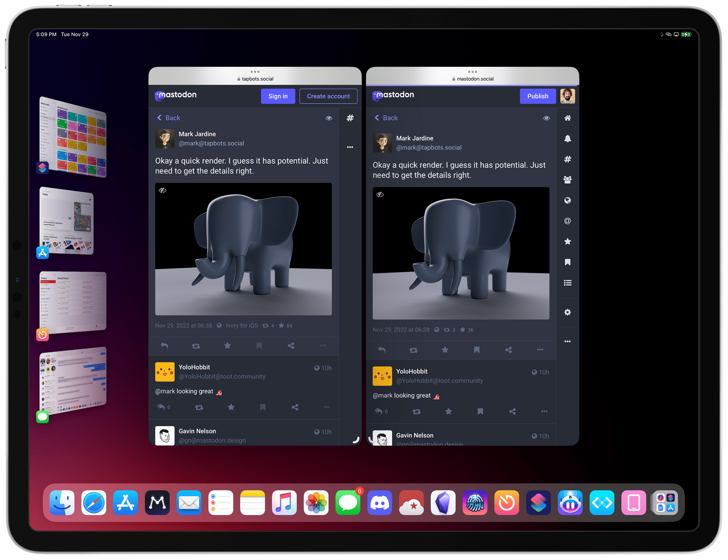Bookmark Mark Jardine's post in mastodon.social window
728x560 pixels.
[477, 350]
